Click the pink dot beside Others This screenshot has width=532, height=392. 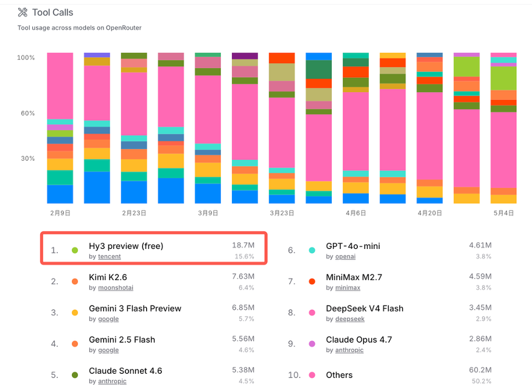[x=312, y=375]
